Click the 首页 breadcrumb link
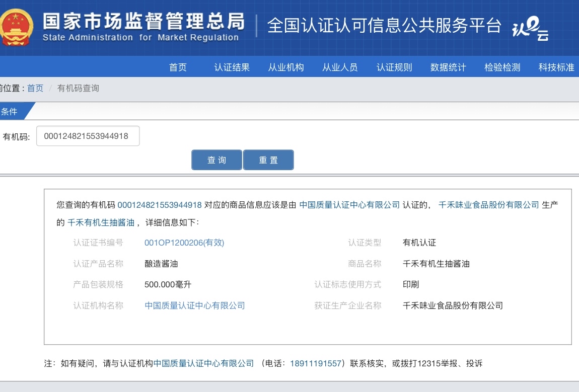The width and height of the screenshot is (579, 392). (x=35, y=88)
